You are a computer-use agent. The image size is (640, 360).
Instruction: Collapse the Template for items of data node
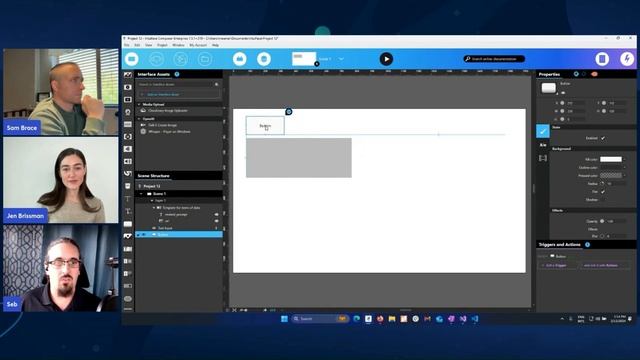tap(154, 208)
